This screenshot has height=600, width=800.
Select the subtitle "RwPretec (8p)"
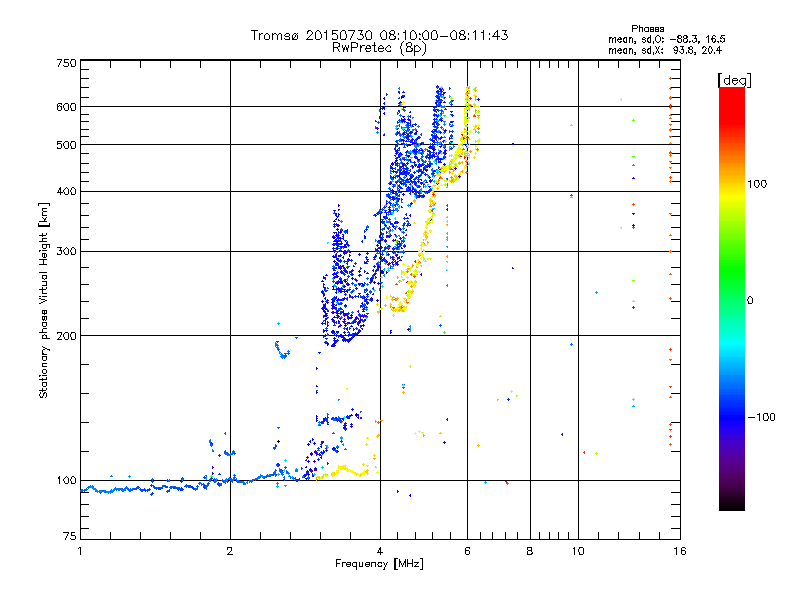[380, 48]
